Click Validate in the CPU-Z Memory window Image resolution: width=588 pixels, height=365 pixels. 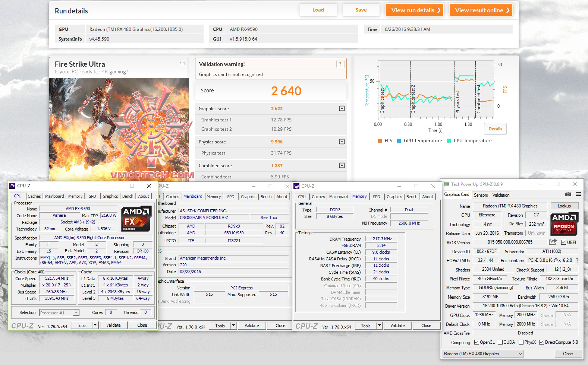(x=397, y=326)
